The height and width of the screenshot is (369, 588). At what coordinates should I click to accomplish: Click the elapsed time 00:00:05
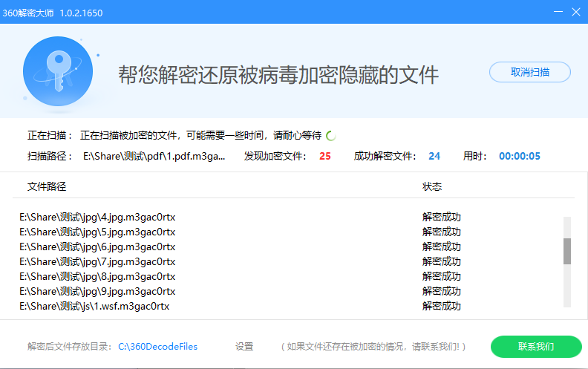point(520,156)
